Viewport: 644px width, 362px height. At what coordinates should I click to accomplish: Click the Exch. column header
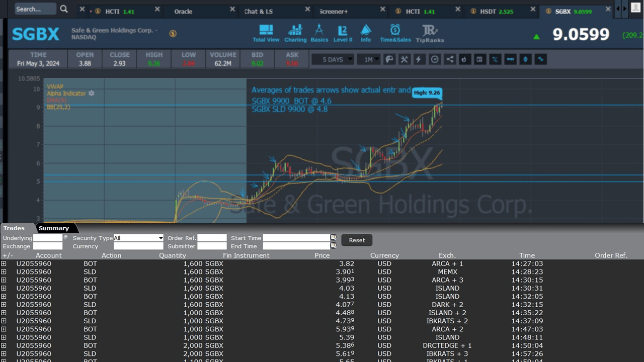(447, 255)
